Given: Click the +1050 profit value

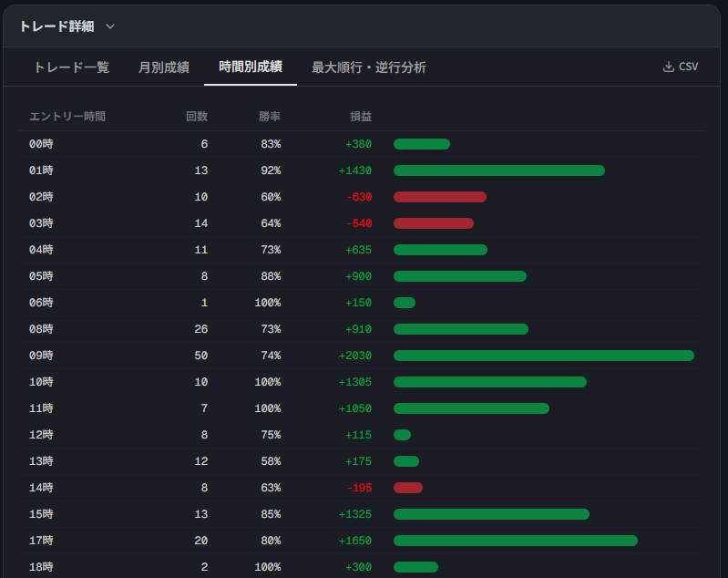Looking at the screenshot, I should pos(355,408).
